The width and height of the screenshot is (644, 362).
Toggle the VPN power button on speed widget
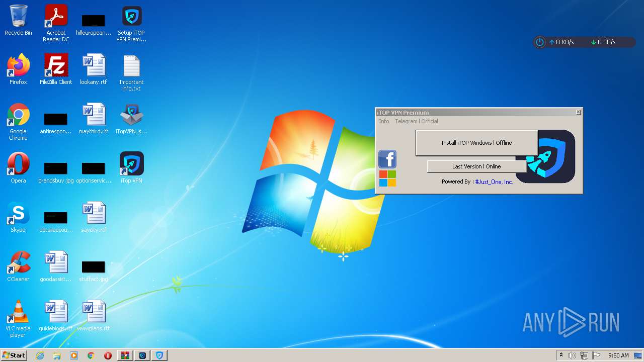pyautogui.click(x=540, y=42)
